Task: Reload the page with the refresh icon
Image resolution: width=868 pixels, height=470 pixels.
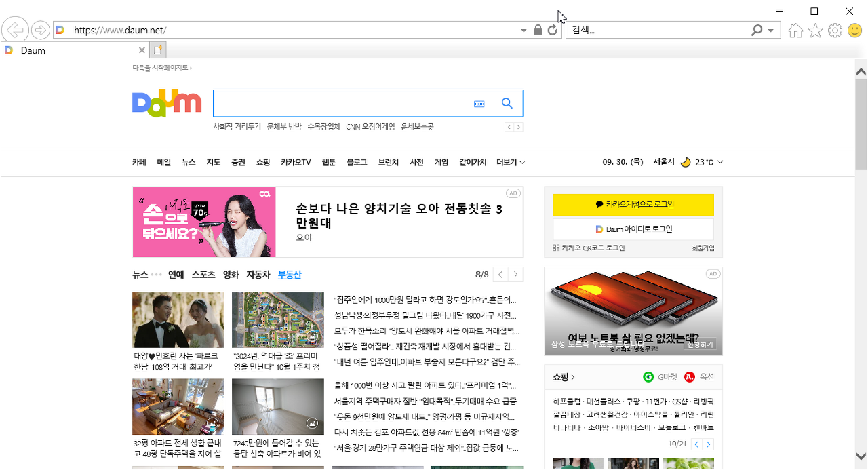Action: [x=553, y=30]
